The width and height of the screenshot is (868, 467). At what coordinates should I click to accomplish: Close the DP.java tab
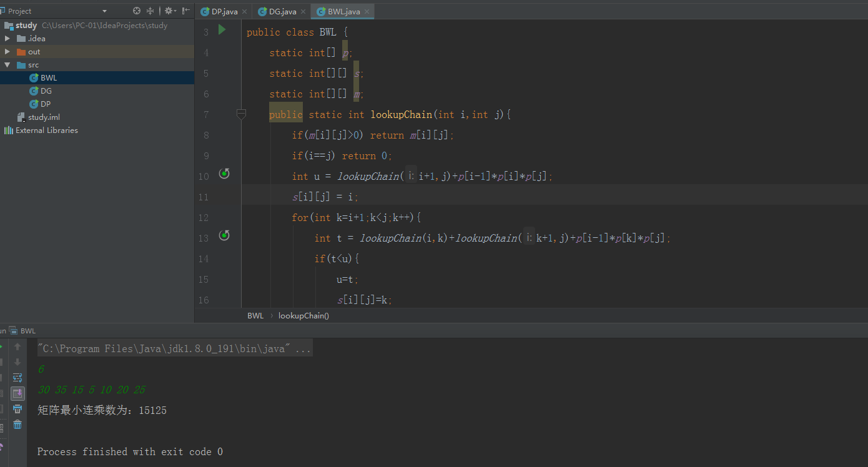tap(244, 12)
